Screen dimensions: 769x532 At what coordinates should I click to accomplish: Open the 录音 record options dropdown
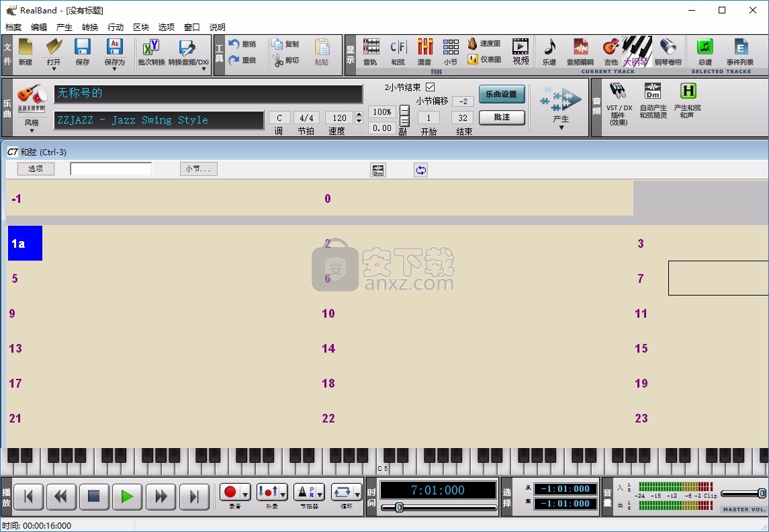(245, 493)
